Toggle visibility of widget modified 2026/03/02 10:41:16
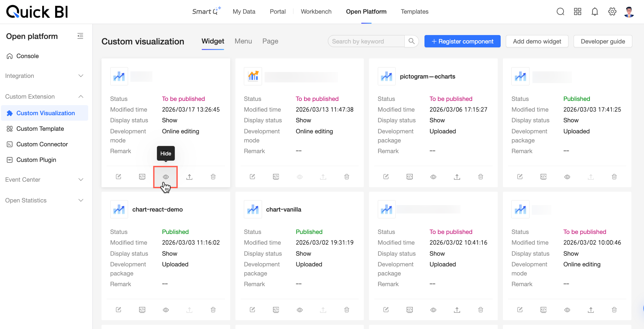The image size is (644, 329). [x=433, y=310]
